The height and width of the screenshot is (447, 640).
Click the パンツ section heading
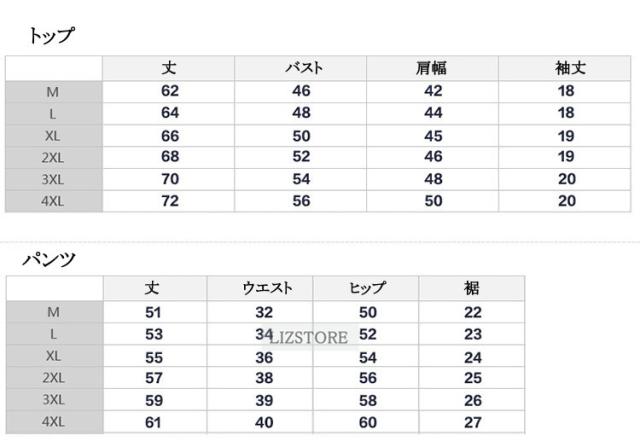(x=49, y=260)
